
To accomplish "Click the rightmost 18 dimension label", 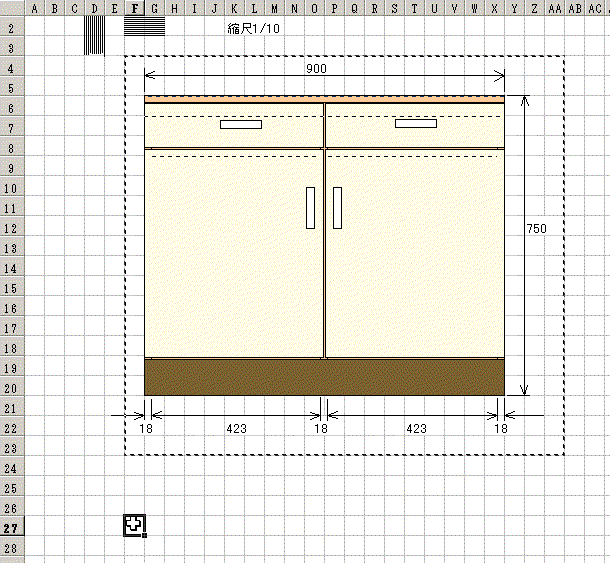I will coord(501,429).
